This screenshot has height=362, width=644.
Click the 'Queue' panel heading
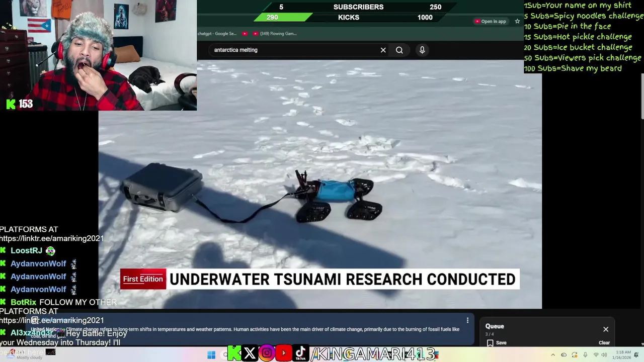point(495,326)
